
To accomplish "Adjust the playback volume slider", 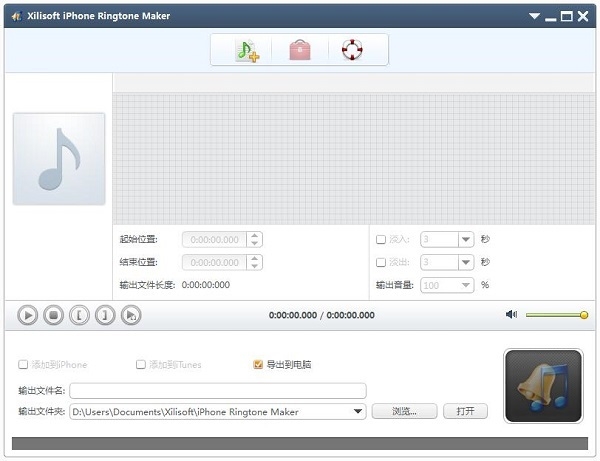I will 557,315.
